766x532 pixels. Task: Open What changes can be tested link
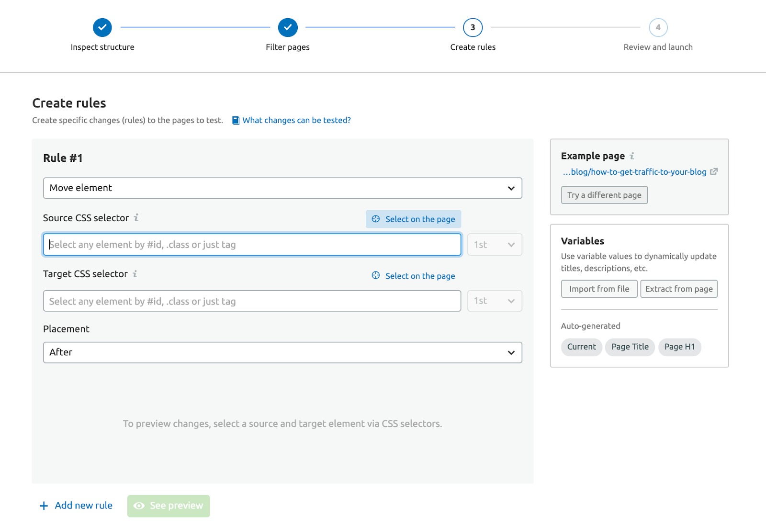coord(296,120)
